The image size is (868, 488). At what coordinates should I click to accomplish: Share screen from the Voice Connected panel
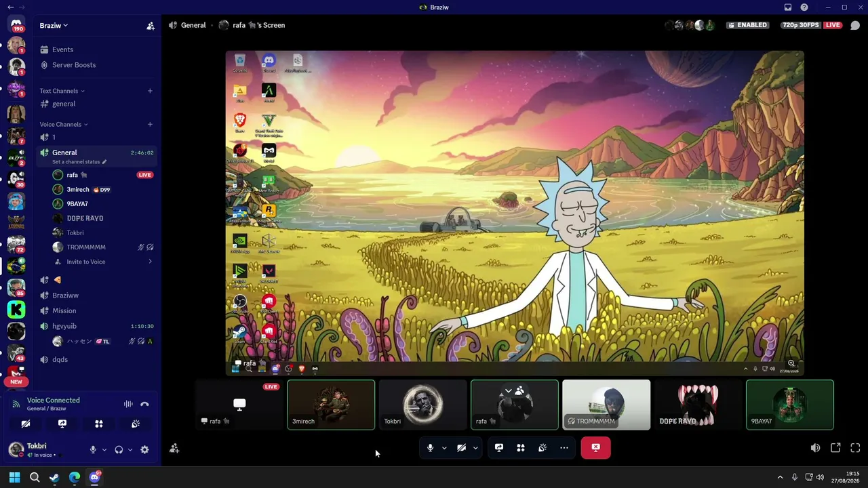[62, 424]
